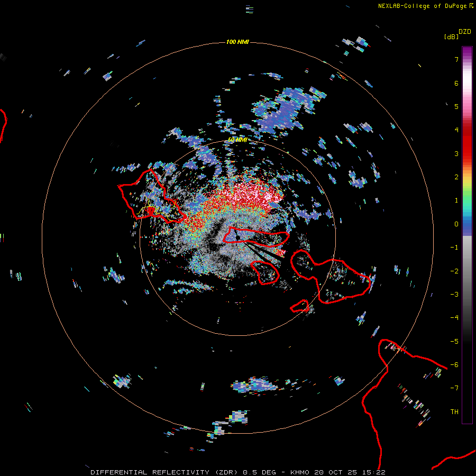Screen dimensions: 476x476
Task: Click the 50 NMI range ring label
Action: [x=237, y=140]
